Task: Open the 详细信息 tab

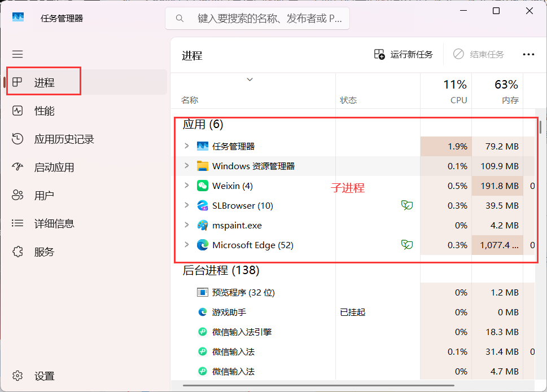Action: pos(85,223)
